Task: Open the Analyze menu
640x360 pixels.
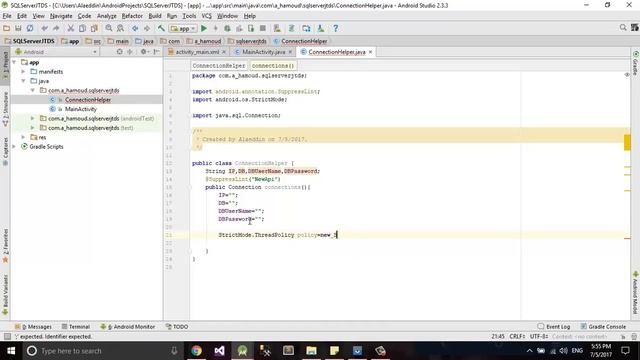Action: [107, 16]
